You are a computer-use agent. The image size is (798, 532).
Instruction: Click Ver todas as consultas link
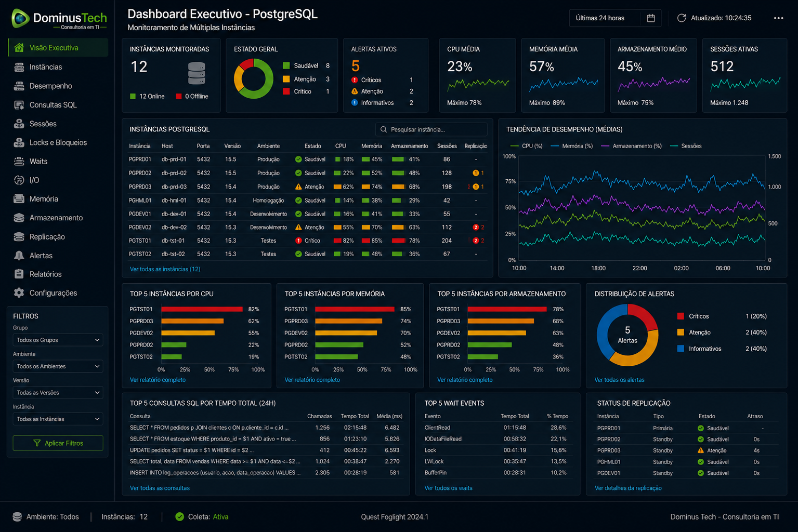pyautogui.click(x=160, y=488)
